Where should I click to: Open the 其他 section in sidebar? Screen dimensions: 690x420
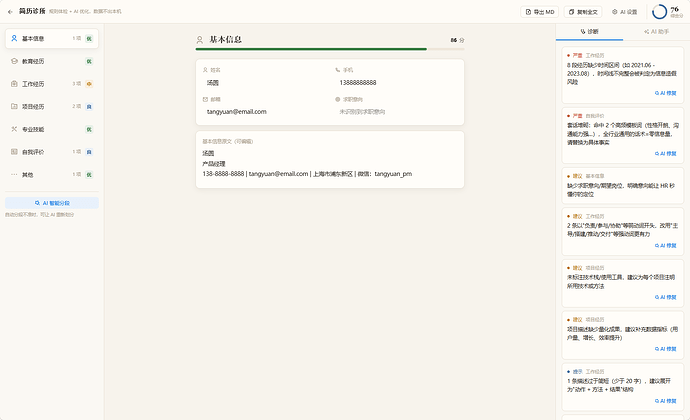pyautogui.click(x=52, y=175)
